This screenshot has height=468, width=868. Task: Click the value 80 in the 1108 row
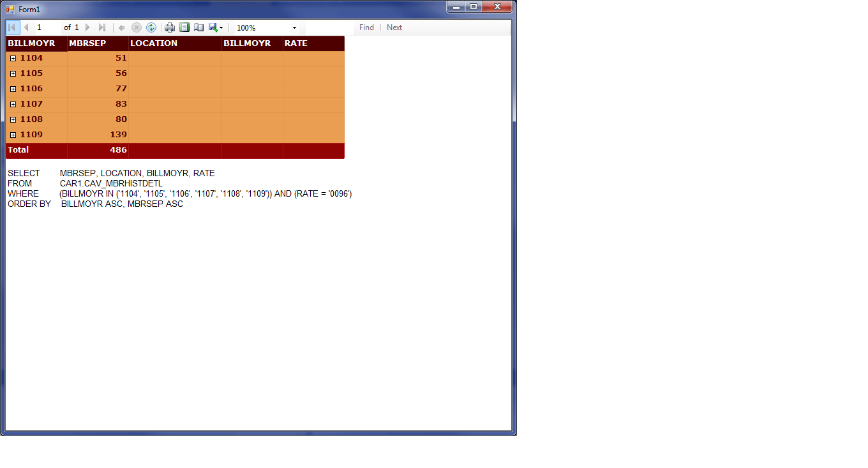click(121, 119)
